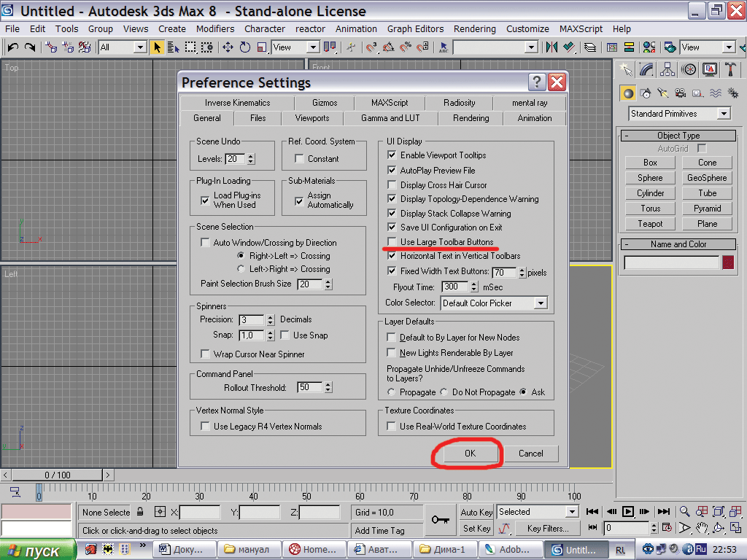Screen dimensions: 747x560
Task: Open Key Filters dialog button
Action: 548,529
